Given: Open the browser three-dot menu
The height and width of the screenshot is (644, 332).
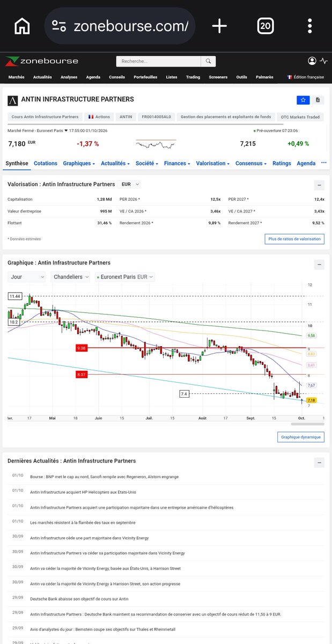Looking at the screenshot, I should click(310, 26).
